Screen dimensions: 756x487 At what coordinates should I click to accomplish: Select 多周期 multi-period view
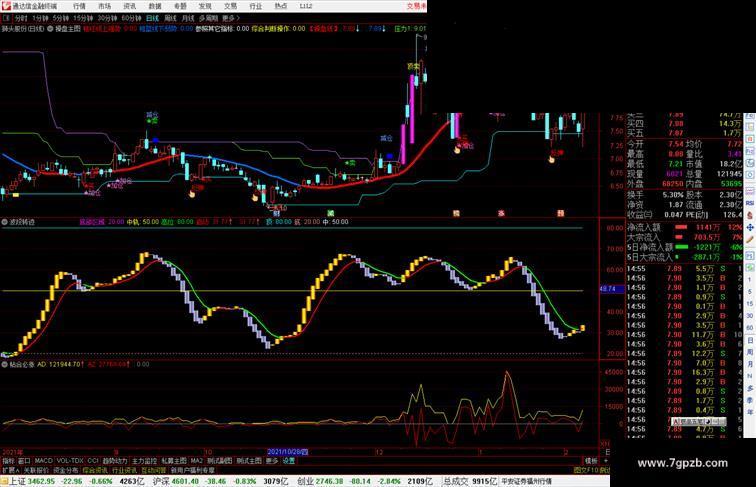pyautogui.click(x=208, y=18)
